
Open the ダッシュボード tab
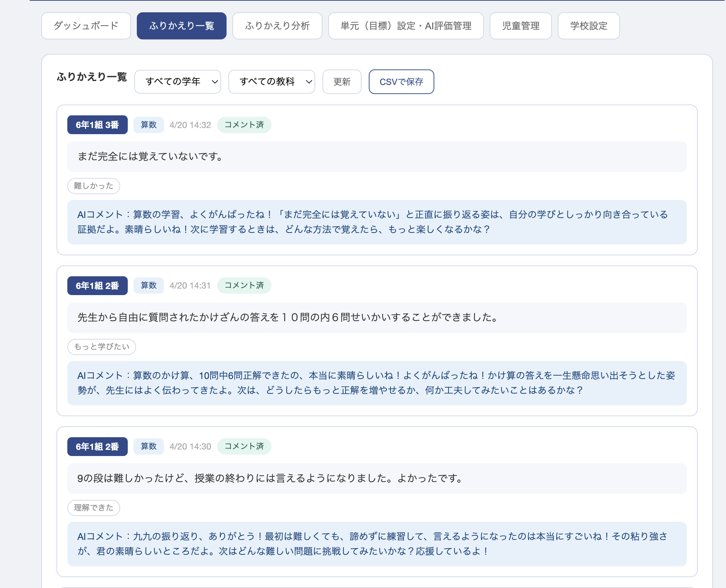pos(86,26)
